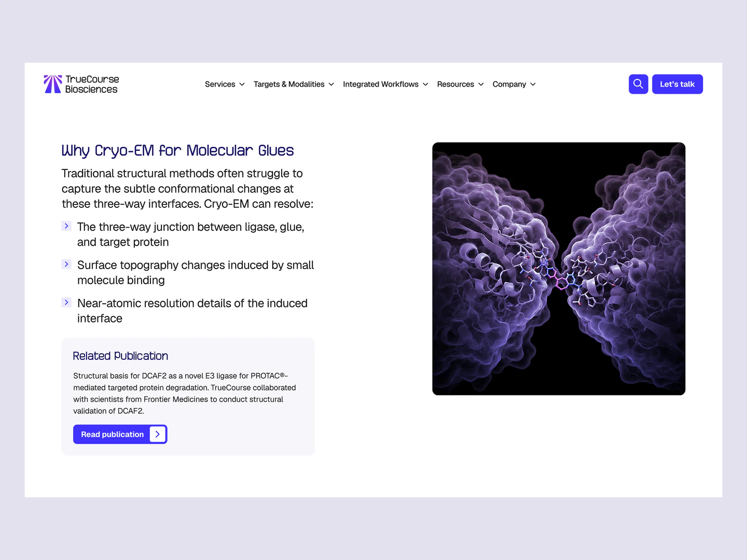Click the Related Publication heading
The width and height of the screenshot is (747, 560).
pyautogui.click(x=120, y=356)
